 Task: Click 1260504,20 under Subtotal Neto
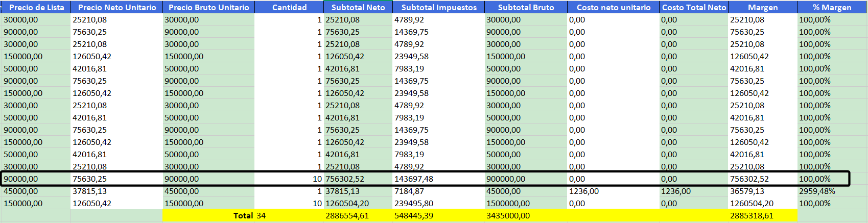click(x=358, y=204)
